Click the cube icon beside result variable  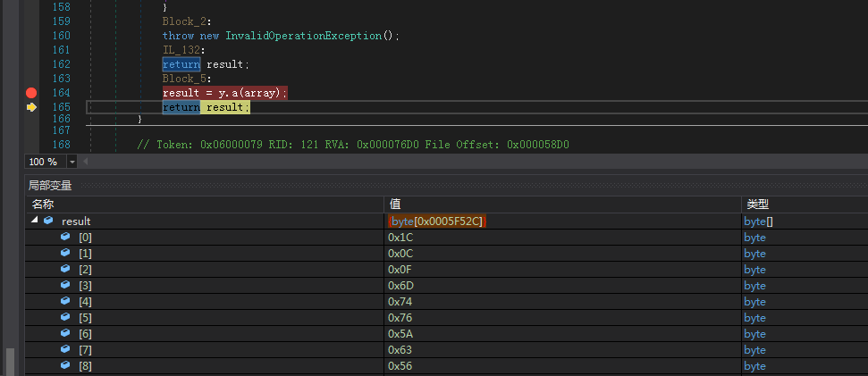(x=48, y=220)
